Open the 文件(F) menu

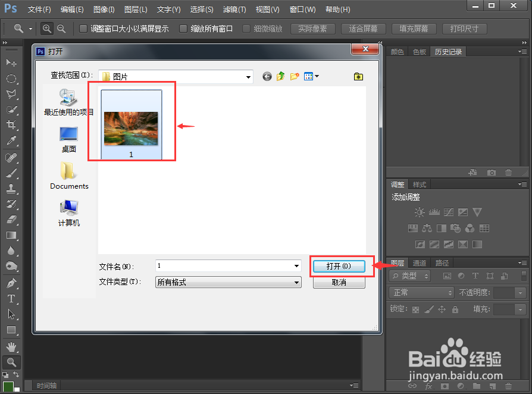pyautogui.click(x=39, y=9)
